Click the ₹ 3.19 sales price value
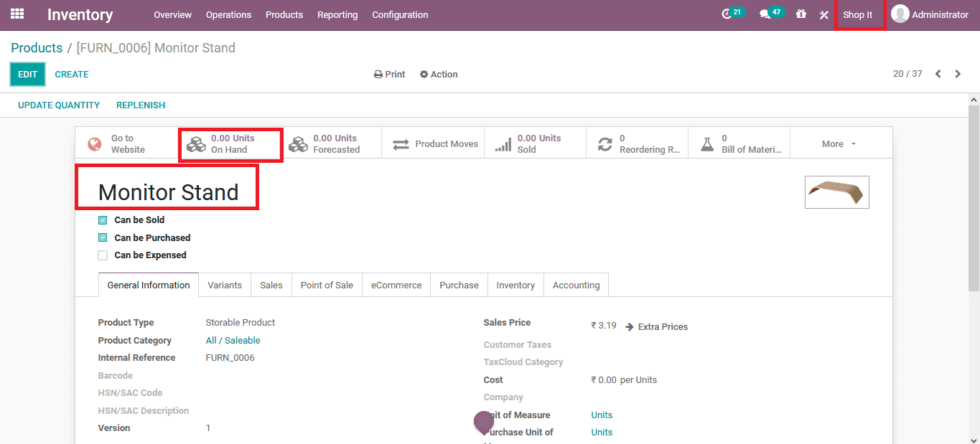This screenshot has width=980, height=444. 604,326
